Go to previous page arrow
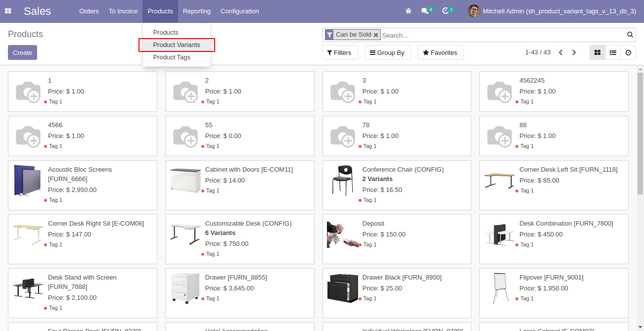Screen dimensions: 644x331 [560, 52]
